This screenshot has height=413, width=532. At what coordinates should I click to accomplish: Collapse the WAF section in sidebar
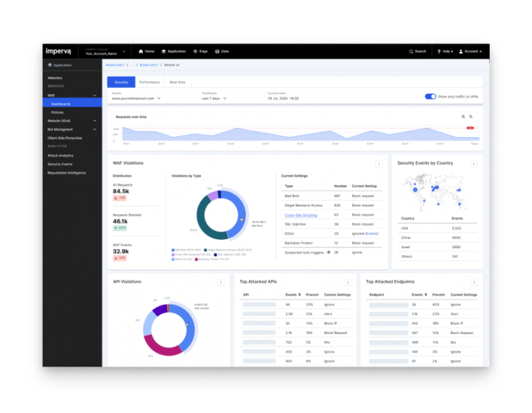point(95,95)
